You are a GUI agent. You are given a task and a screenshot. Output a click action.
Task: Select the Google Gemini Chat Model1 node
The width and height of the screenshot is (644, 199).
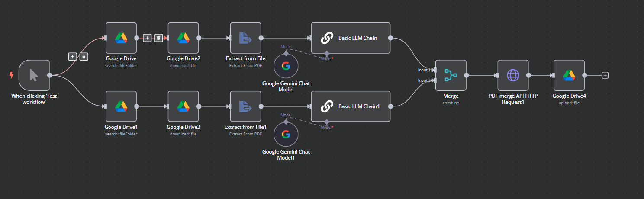coord(286,135)
